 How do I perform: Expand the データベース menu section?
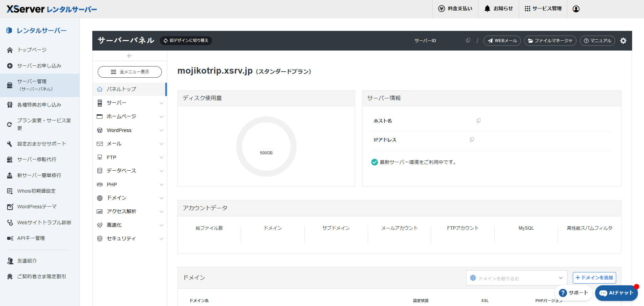(x=130, y=171)
